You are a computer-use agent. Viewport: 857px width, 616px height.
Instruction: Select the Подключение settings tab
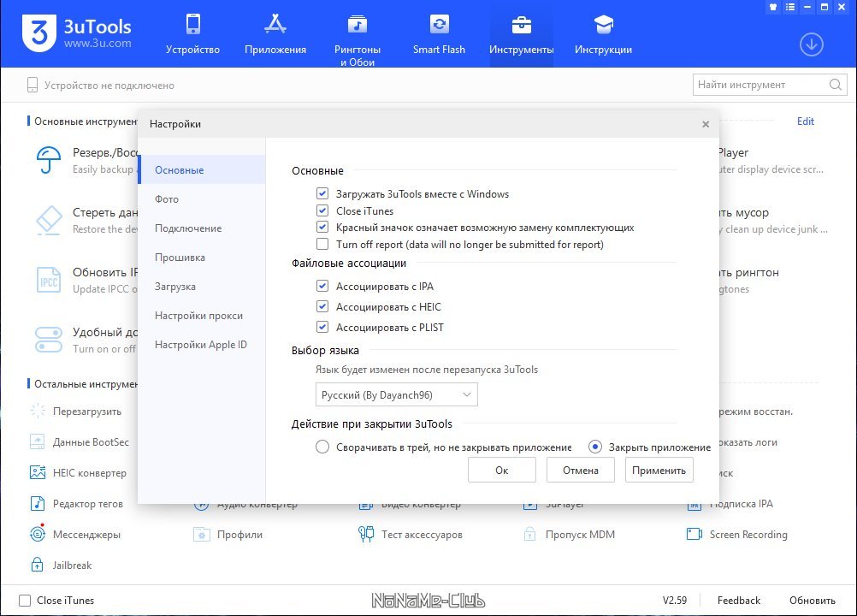click(x=202, y=228)
